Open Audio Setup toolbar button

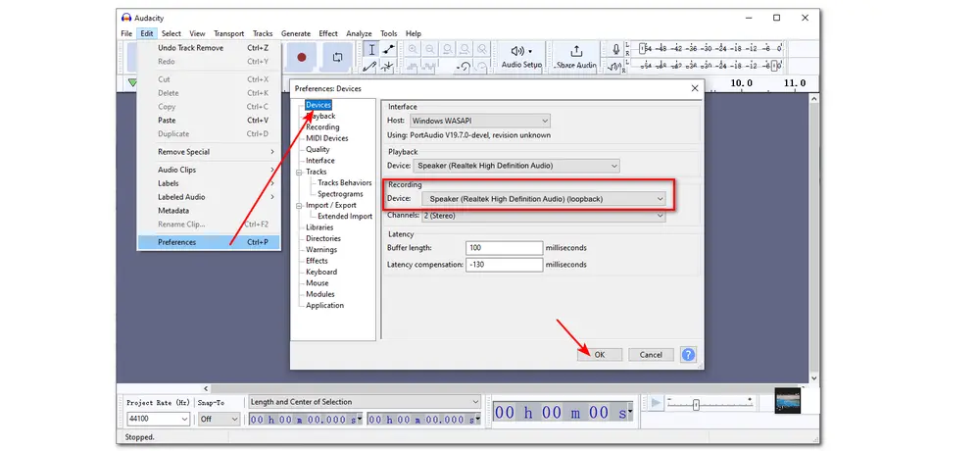521,57
